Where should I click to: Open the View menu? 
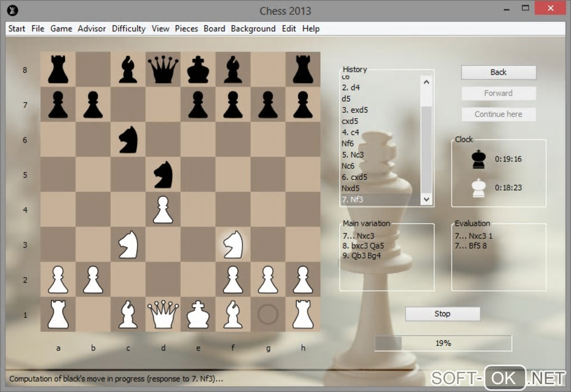(x=161, y=29)
